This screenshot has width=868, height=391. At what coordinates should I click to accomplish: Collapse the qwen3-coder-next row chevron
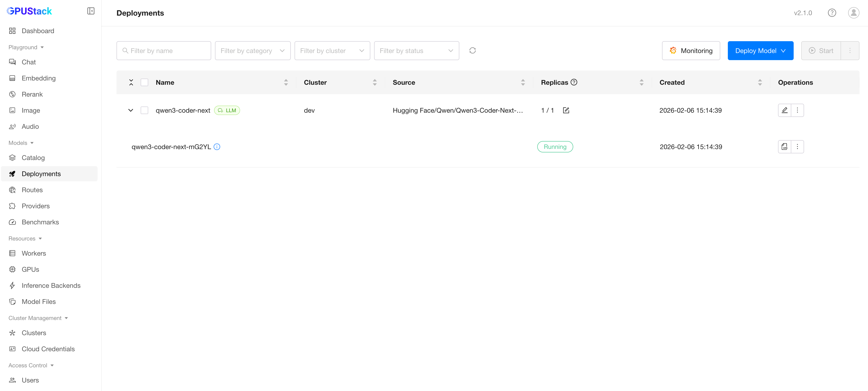[x=131, y=111]
